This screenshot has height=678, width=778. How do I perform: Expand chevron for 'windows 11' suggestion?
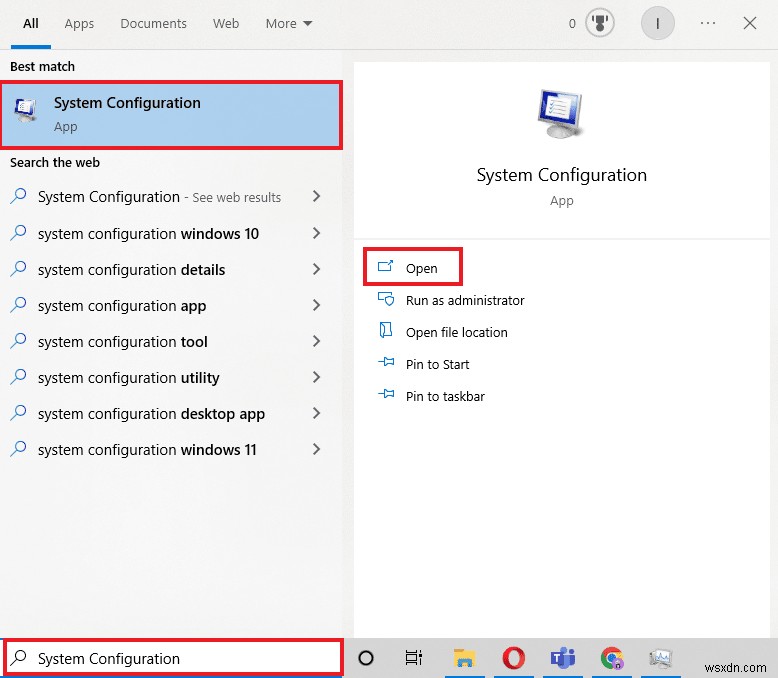pos(317,449)
